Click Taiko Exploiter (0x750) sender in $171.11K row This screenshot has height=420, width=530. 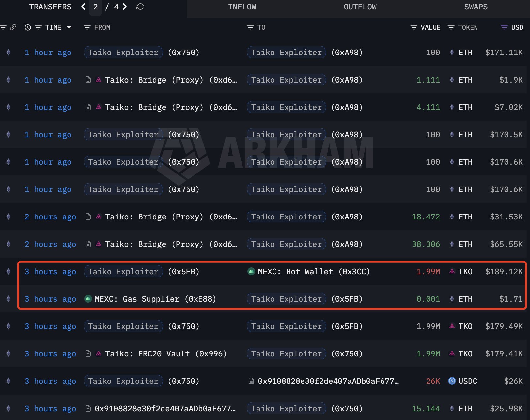pyautogui.click(x=142, y=52)
